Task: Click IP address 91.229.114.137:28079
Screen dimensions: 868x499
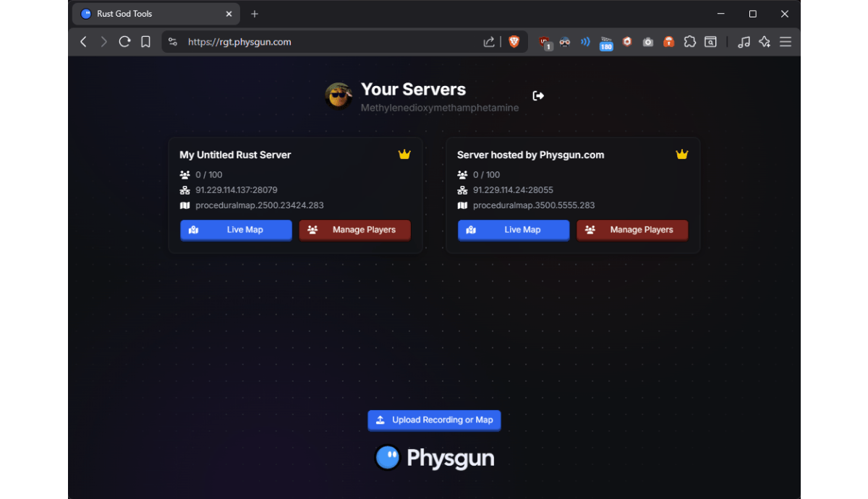Action: [x=237, y=190]
